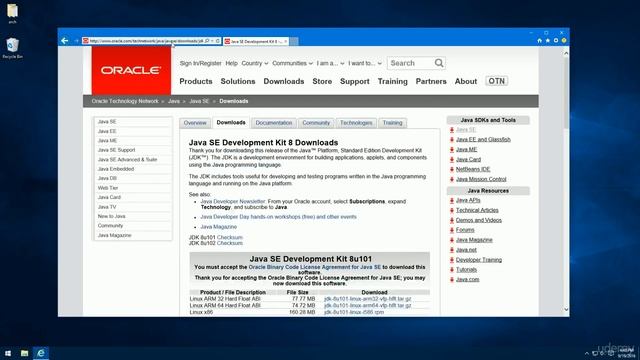The height and width of the screenshot is (360, 640).
Task: Click Oracle Technology Network breadcrumb
Action: point(125,101)
